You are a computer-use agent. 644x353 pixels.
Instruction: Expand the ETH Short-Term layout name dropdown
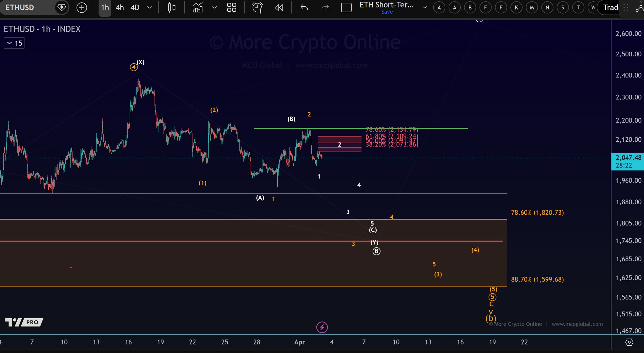[x=425, y=8]
